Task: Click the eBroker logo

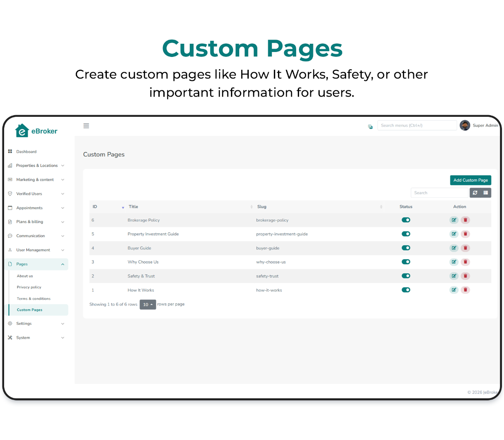Action: tap(37, 130)
